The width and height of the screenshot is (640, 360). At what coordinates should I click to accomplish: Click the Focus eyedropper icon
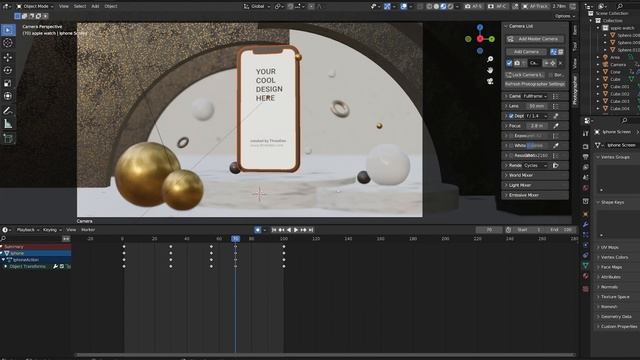tap(556, 126)
